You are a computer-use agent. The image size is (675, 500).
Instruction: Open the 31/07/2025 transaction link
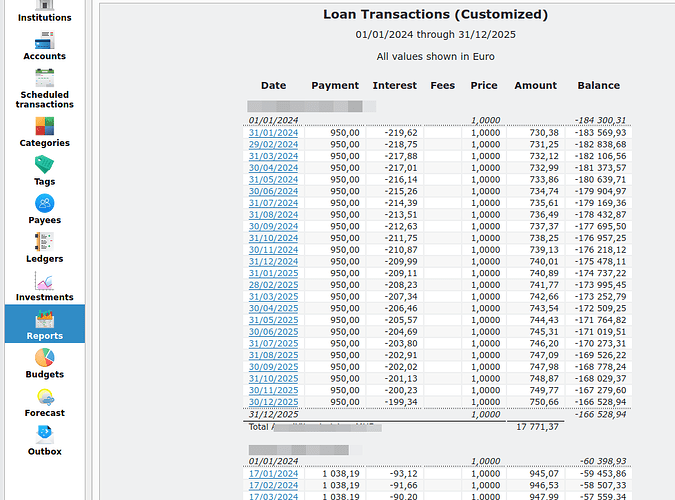point(273,344)
